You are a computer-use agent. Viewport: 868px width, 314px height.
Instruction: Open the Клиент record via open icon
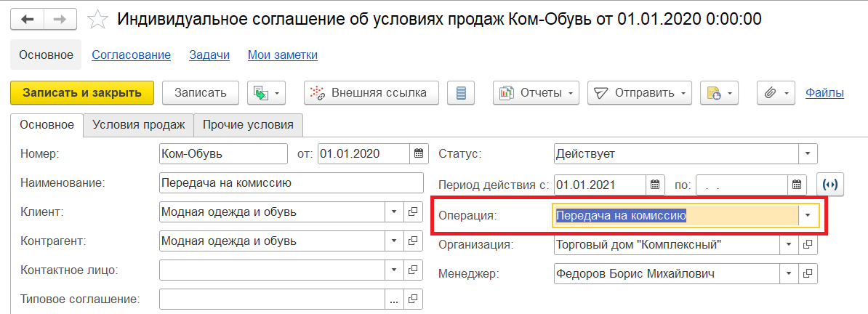pos(413,212)
